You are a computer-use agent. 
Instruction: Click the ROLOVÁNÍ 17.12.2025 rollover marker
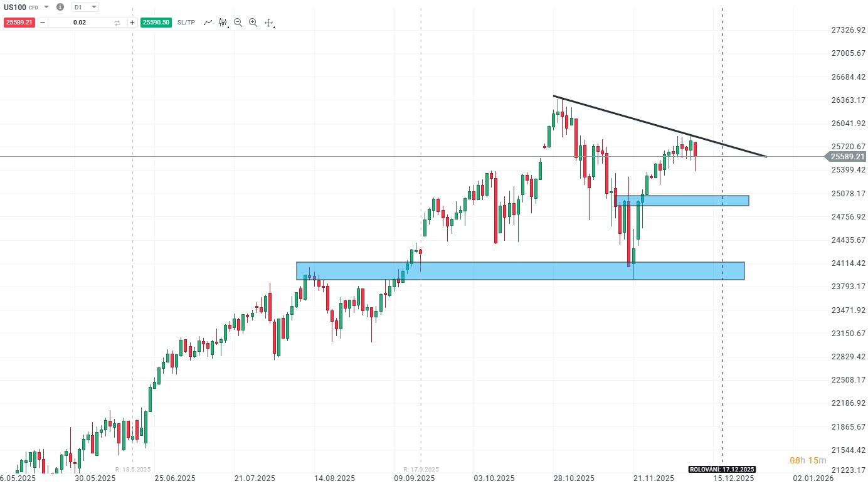click(x=722, y=469)
